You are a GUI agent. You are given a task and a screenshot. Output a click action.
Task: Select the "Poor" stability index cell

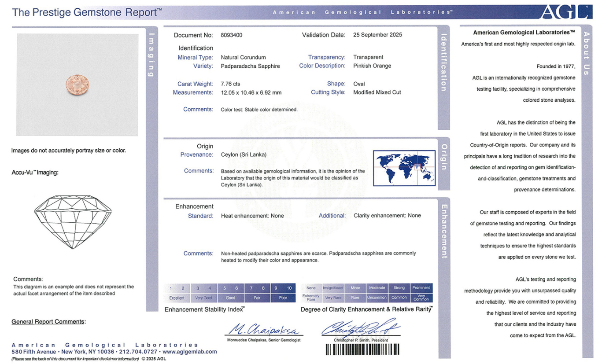283,298
